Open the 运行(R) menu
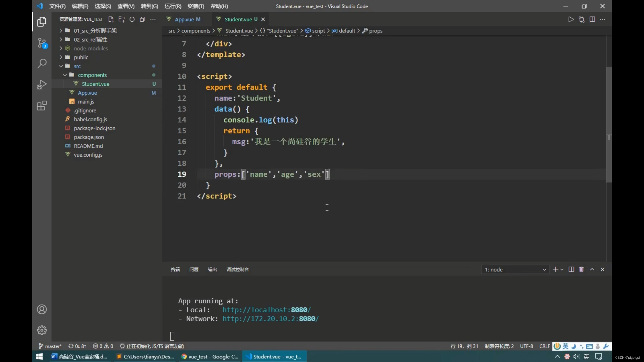This screenshot has width=644, height=362. (x=173, y=6)
